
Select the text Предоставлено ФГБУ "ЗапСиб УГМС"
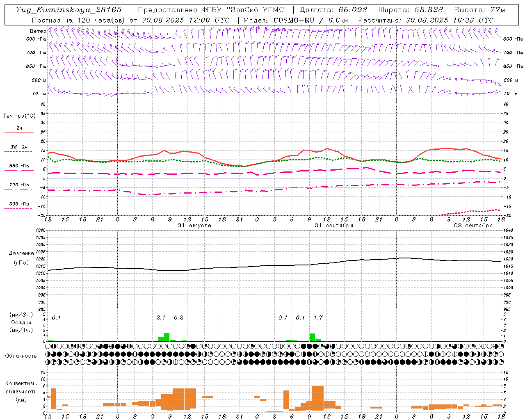(x=213, y=10)
